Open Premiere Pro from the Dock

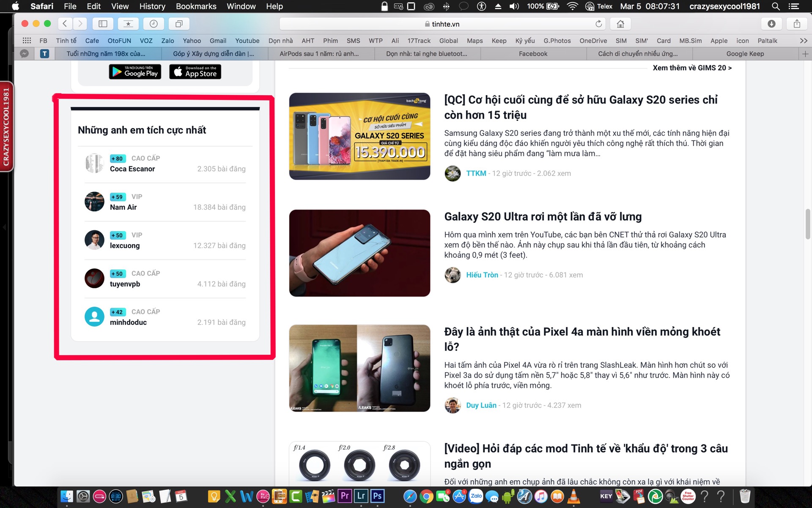pos(345,496)
